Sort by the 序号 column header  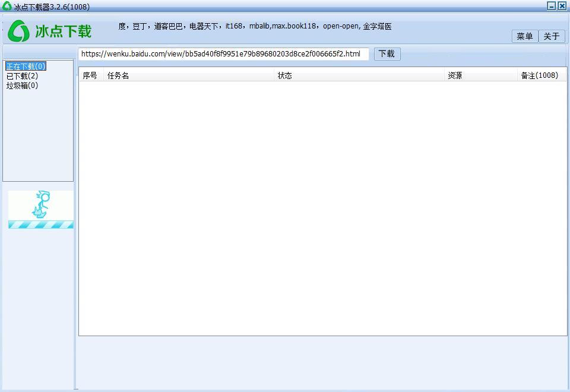pos(91,75)
